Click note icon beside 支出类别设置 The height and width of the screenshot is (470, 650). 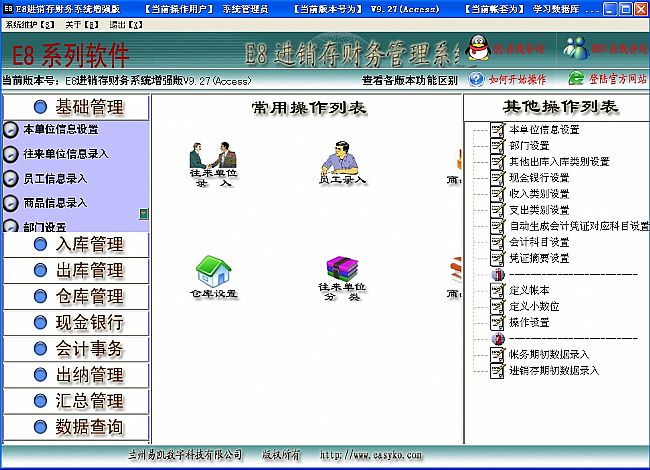point(497,210)
